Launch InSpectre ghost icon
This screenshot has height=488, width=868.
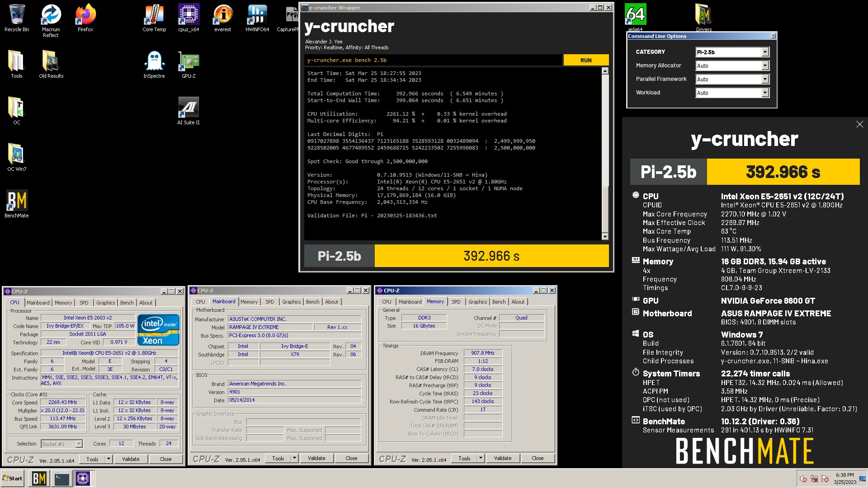154,64
